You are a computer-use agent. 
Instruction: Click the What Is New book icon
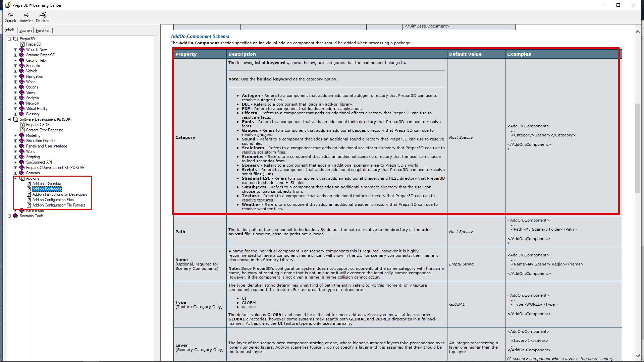tap(22, 50)
